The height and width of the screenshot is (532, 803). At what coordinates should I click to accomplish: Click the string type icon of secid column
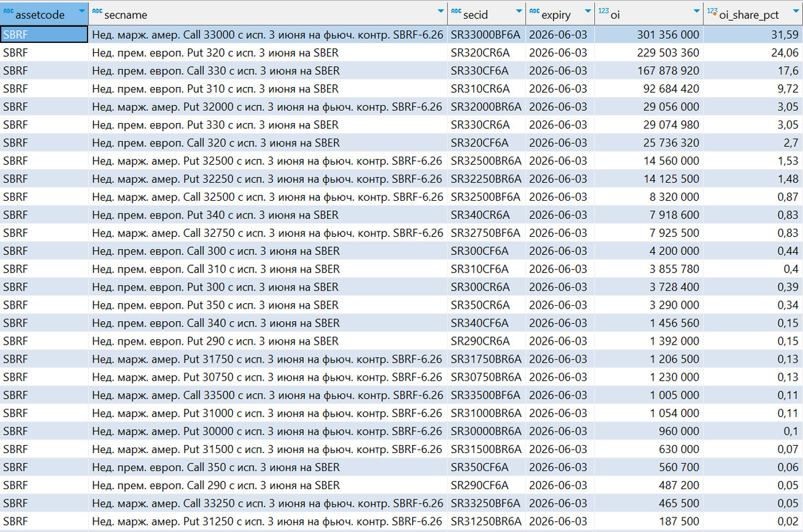(456, 11)
